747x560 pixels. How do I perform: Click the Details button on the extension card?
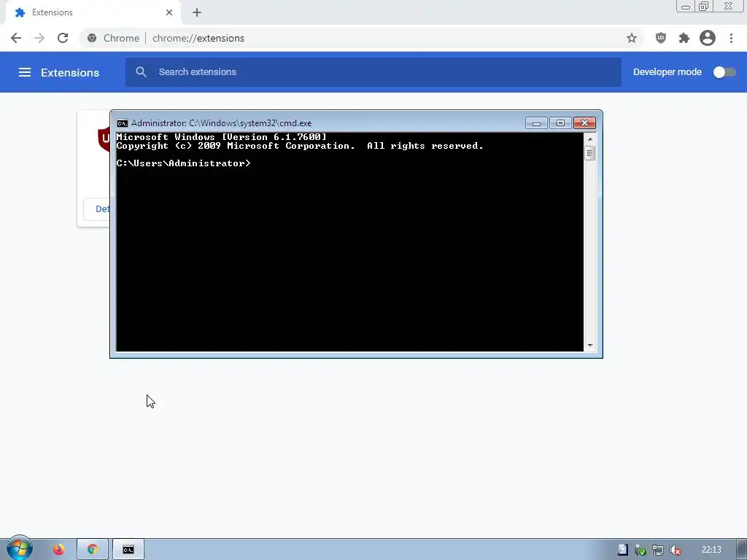tap(97, 209)
